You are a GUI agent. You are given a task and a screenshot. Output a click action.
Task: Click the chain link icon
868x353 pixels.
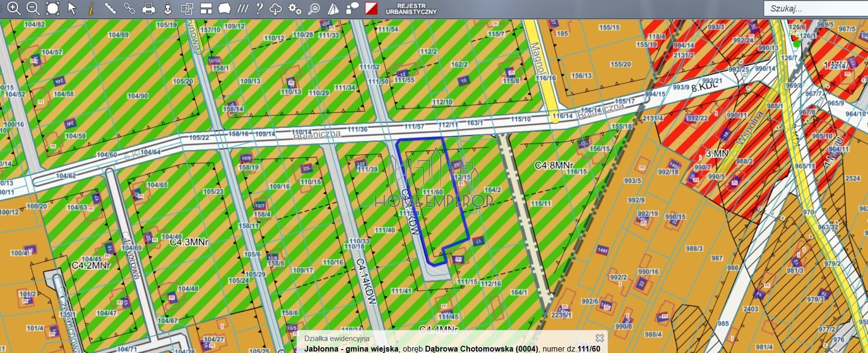(x=129, y=8)
